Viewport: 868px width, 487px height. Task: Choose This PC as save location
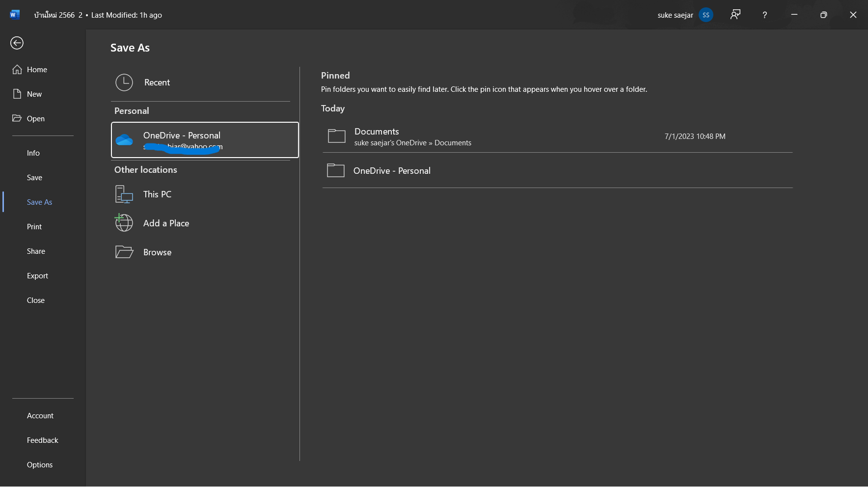[201, 194]
